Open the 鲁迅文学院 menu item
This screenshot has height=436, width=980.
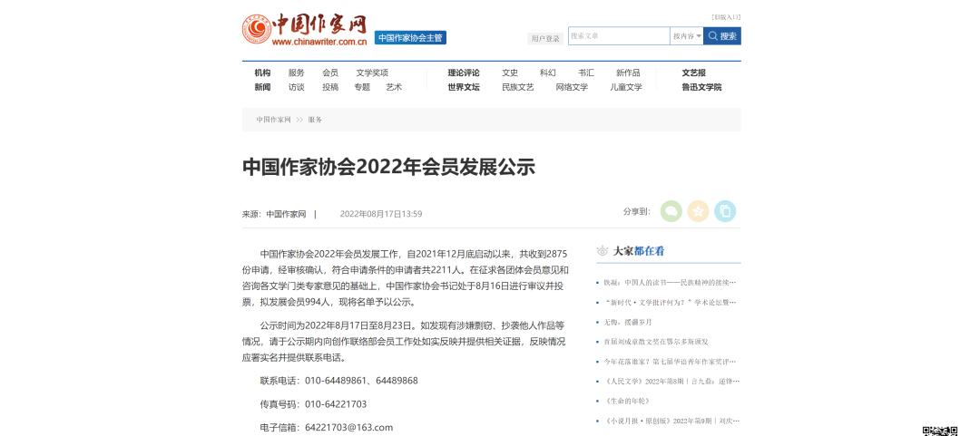701,87
